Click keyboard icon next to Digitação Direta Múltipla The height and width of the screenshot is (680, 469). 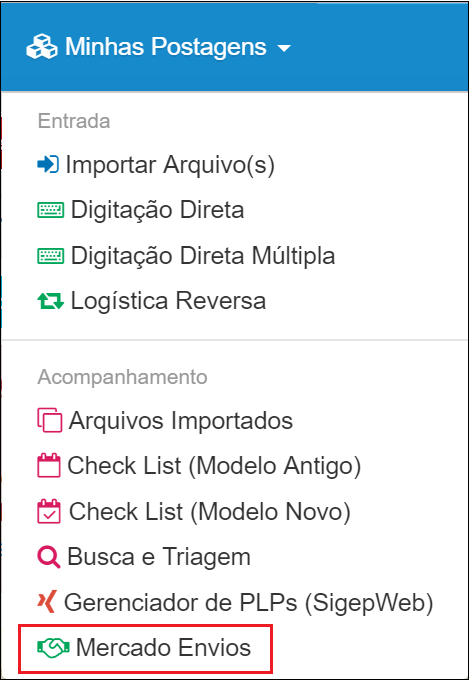point(51,256)
